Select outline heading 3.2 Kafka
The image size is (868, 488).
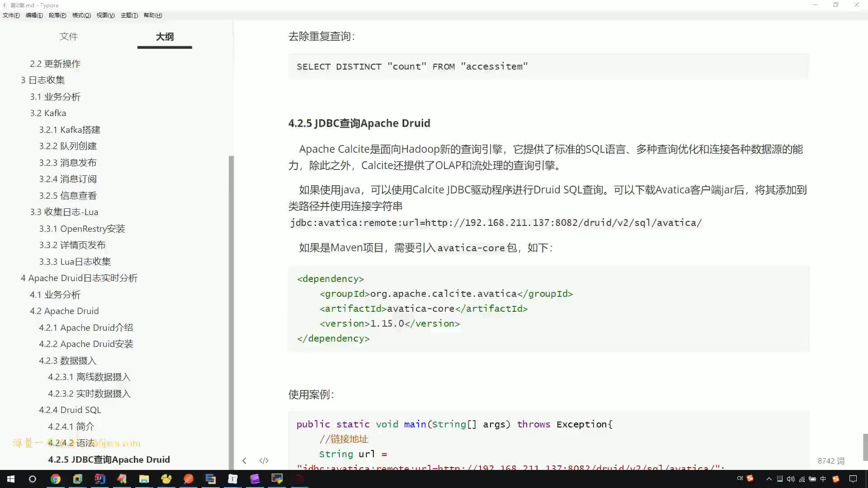coord(48,113)
